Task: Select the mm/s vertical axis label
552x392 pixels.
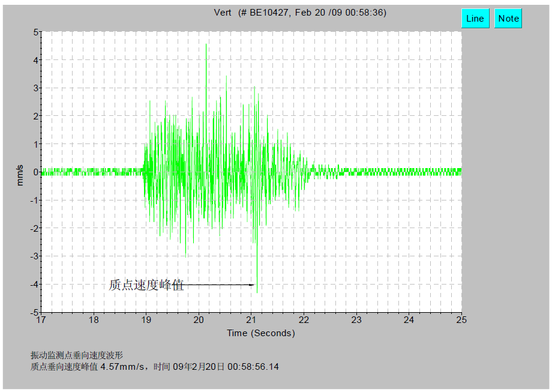Action: coord(20,174)
